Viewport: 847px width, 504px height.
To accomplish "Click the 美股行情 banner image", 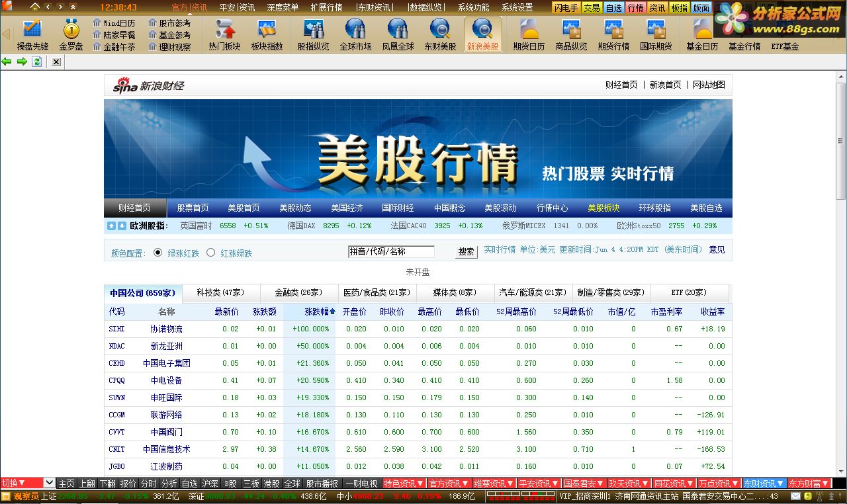I will coord(418,149).
